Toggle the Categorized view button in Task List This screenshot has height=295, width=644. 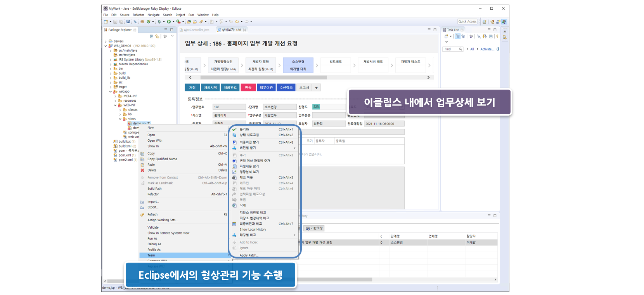pos(457,36)
